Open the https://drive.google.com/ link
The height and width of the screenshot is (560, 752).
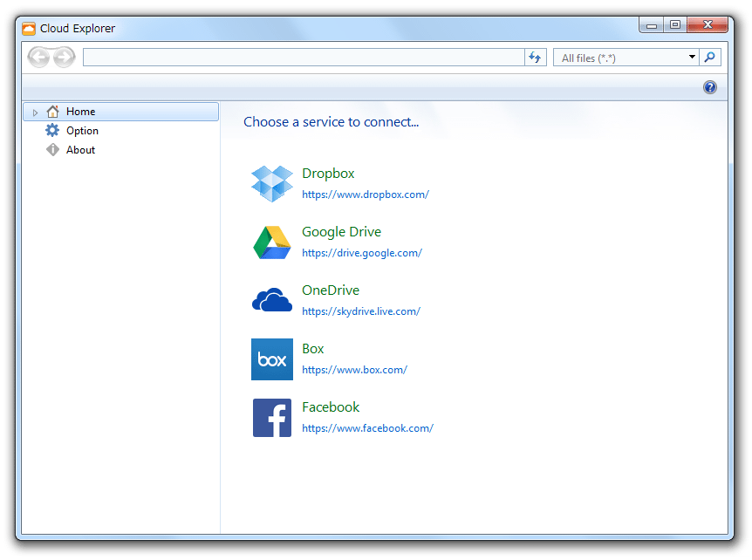pyautogui.click(x=362, y=253)
